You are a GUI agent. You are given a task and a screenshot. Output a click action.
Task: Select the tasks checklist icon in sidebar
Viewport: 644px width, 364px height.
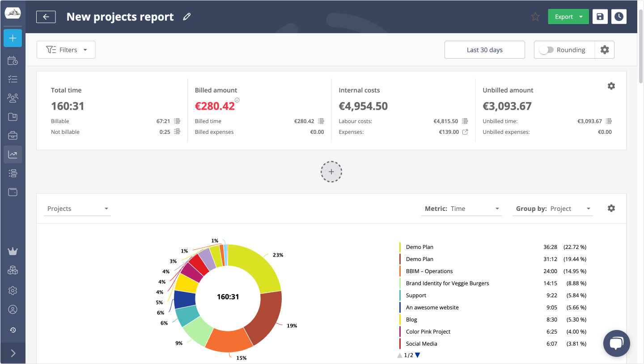click(13, 79)
